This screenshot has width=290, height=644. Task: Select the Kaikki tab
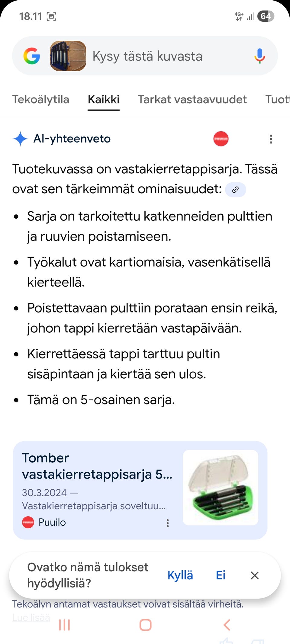point(103,99)
